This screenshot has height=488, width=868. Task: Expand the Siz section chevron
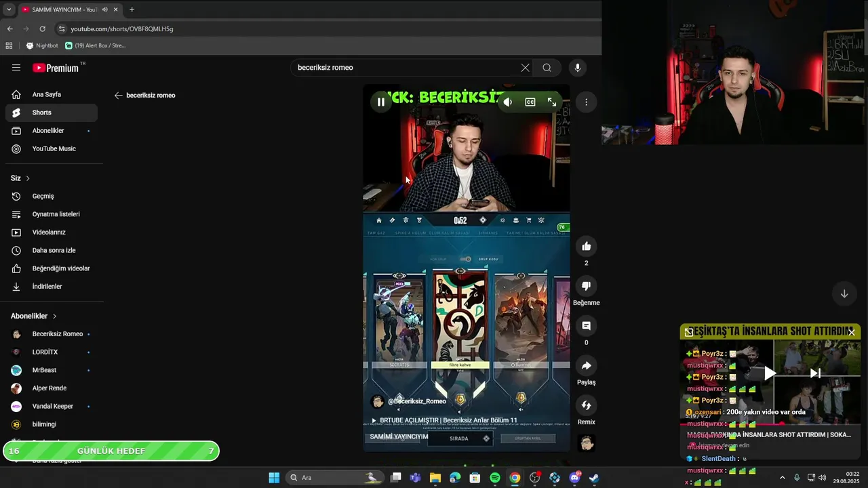click(28, 178)
